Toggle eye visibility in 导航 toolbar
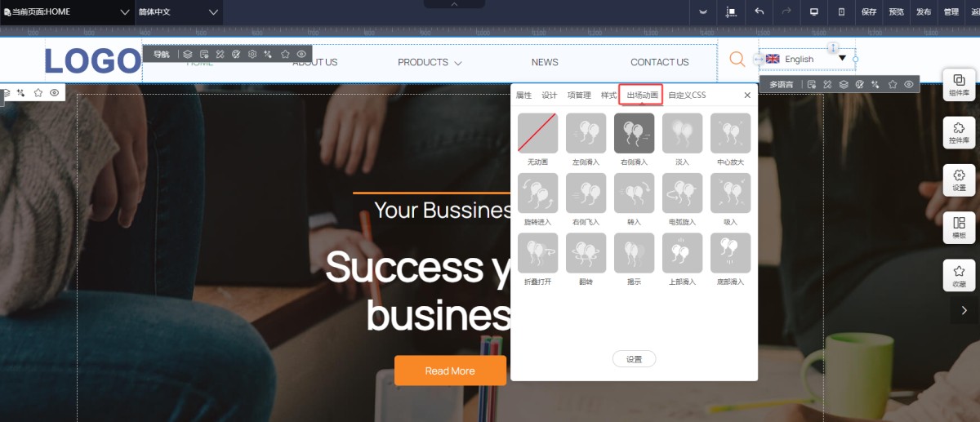The image size is (980, 422). point(301,55)
